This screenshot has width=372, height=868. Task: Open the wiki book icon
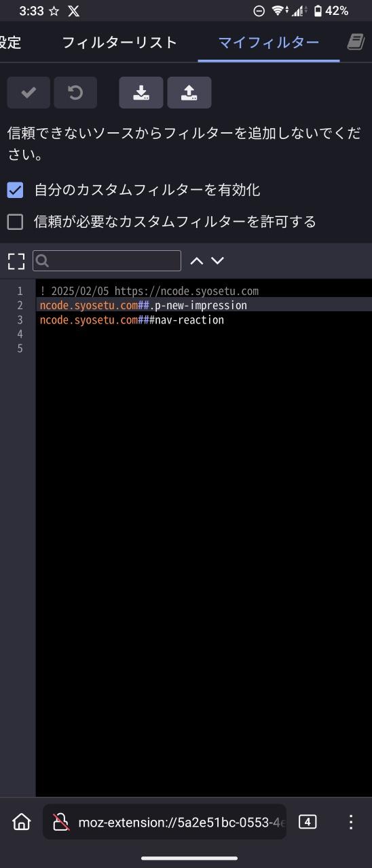[356, 42]
